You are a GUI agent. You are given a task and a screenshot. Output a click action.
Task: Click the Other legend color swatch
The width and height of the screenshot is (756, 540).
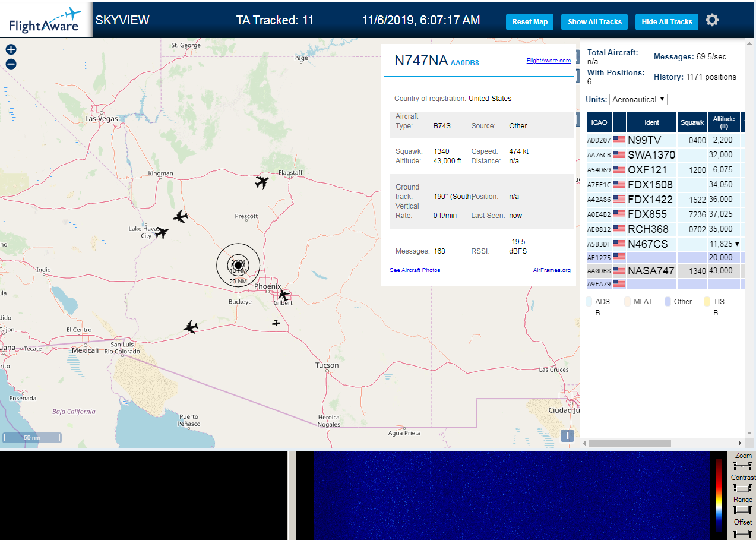[668, 302]
